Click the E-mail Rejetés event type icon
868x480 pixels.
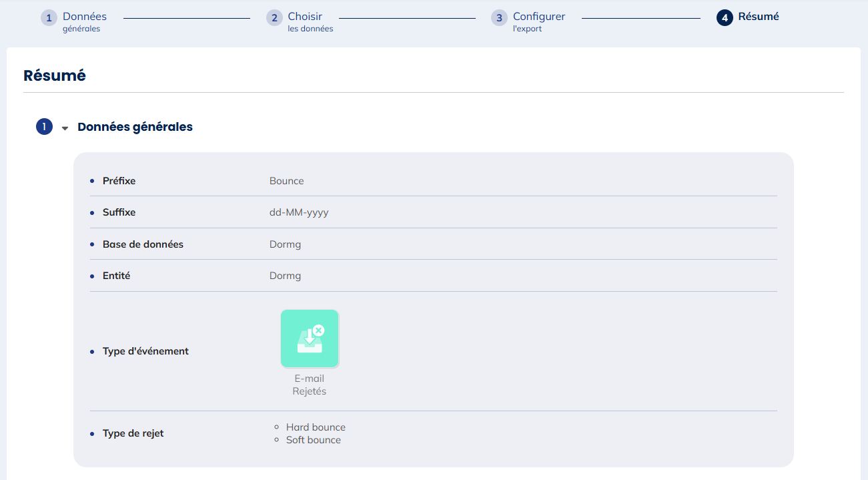[310, 338]
